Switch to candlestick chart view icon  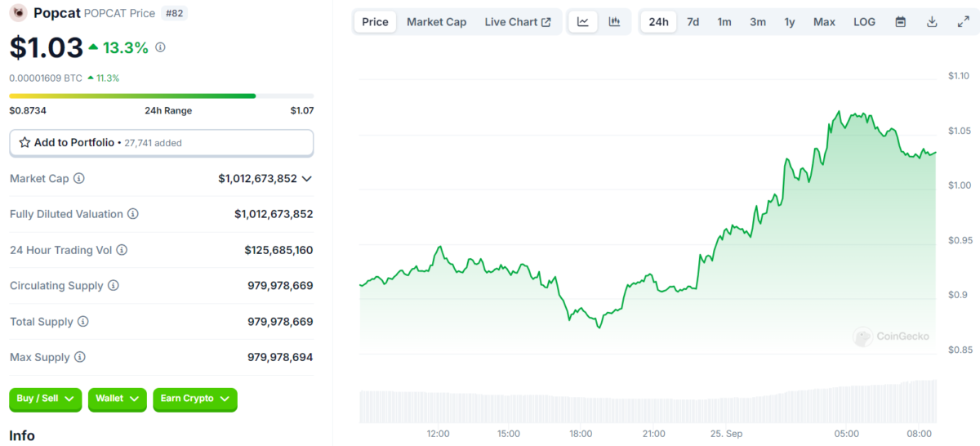pos(614,22)
